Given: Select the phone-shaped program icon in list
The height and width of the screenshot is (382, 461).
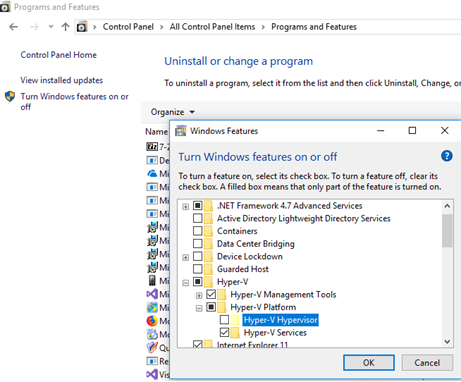Looking at the screenshot, I should tap(152, 281).
